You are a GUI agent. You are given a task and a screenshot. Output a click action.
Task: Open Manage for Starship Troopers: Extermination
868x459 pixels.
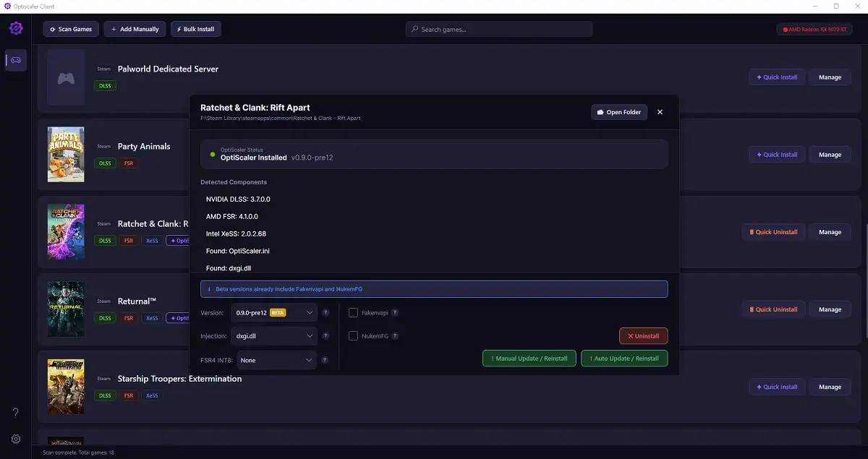(830, 387)
